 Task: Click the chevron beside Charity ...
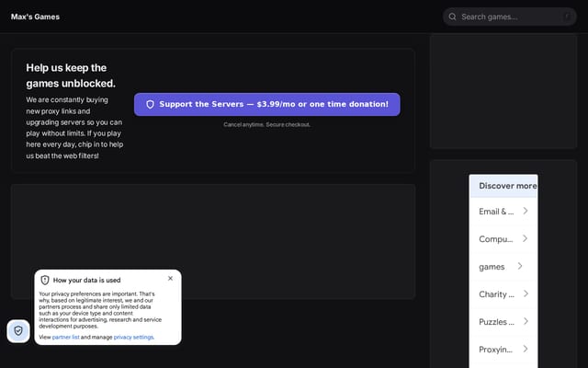(x=526, y=293)
